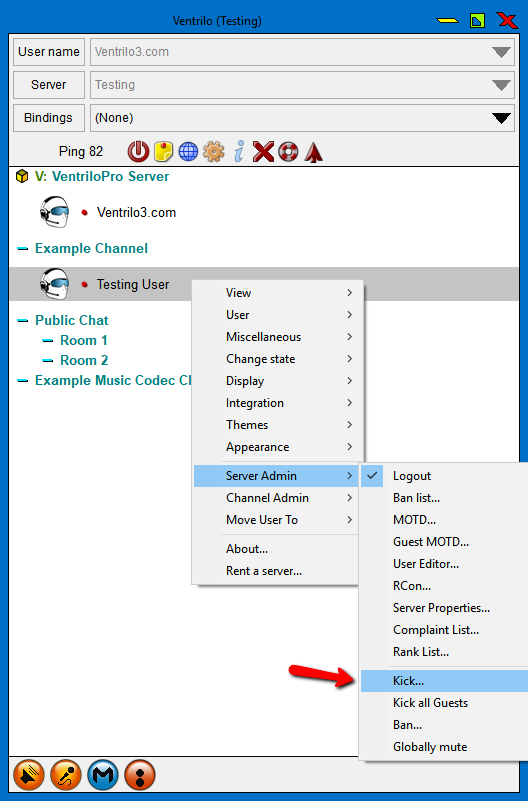The height and width of the screenshot is (801, 528).
Task: Click the User name button
Action: pyautogui.click(x=49, y=52)
